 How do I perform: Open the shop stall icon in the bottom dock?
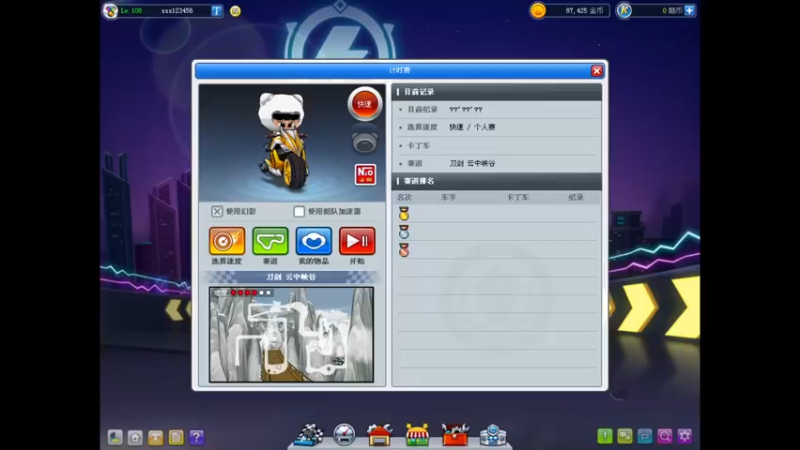[x=417, y=435]
